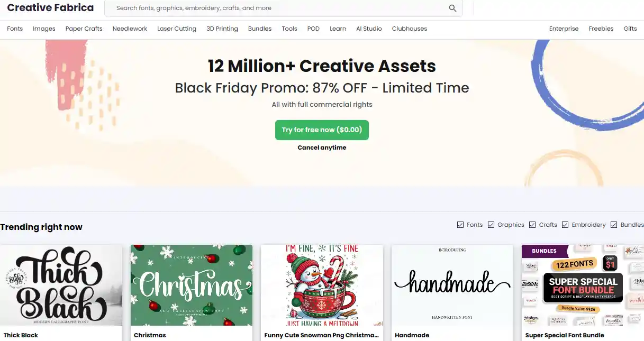The height and width of the screenshot is (341, 644).
Task: Click the Try for free now button
Action: click(322, 130)
